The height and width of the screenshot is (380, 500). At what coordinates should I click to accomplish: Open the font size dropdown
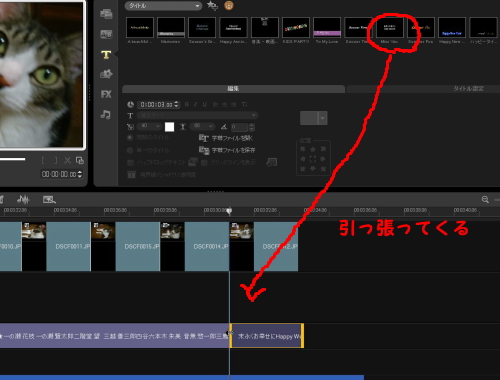pos(149,126)
